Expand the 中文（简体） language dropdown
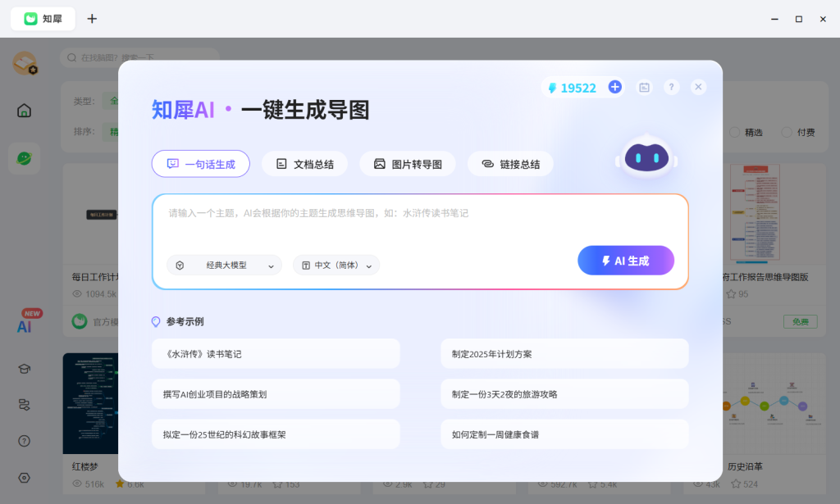The image size is (840, 504). 336,266
